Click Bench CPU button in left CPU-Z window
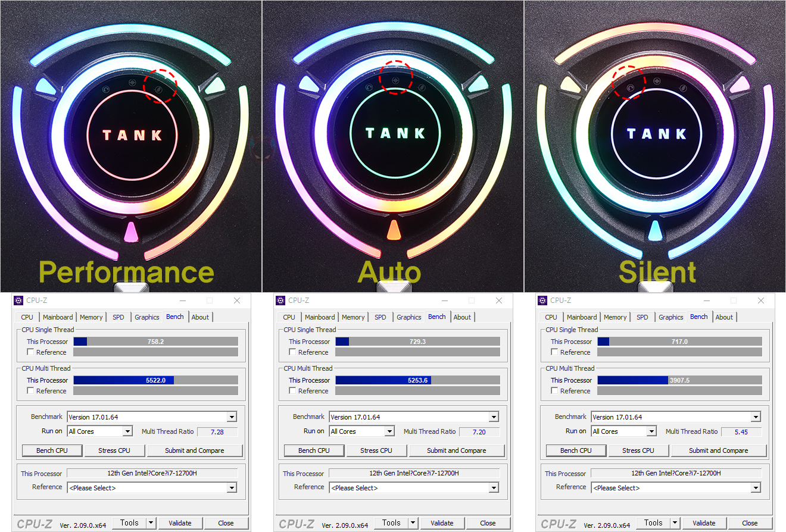Image resolution: width=786 pixels, height=532 pixels. pyautogui.click(x=52, y=450)
